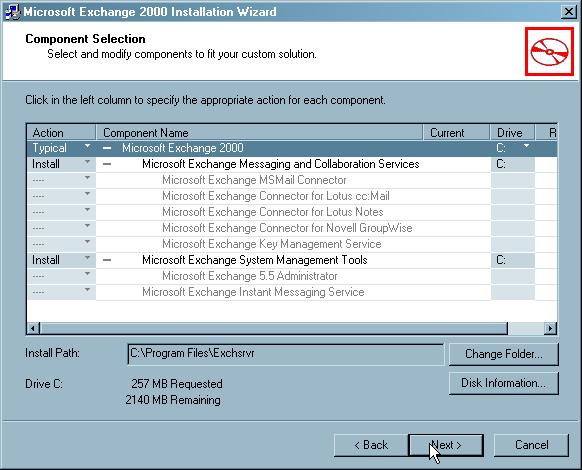Open action dropdown for Lotus cc:Mail connector
Screen dimensions: 582x470
pos(87,195)
